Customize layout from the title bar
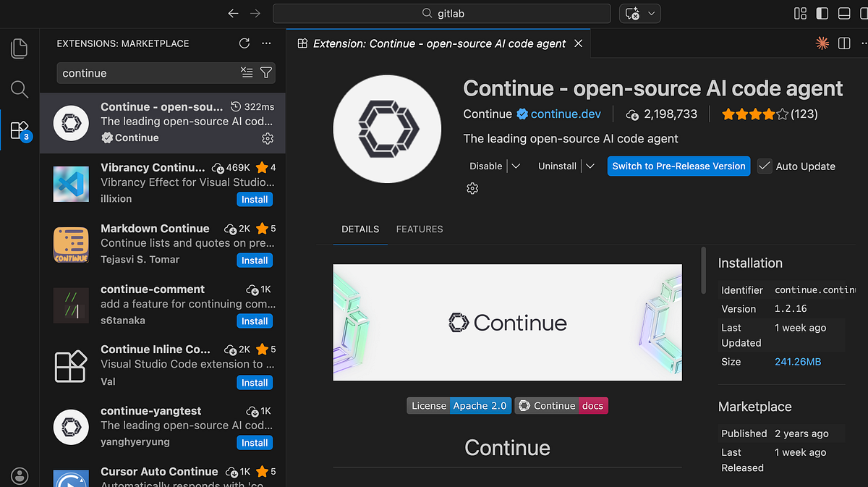The height and width of the screenshot is (487, 868). tap(800, 13)
